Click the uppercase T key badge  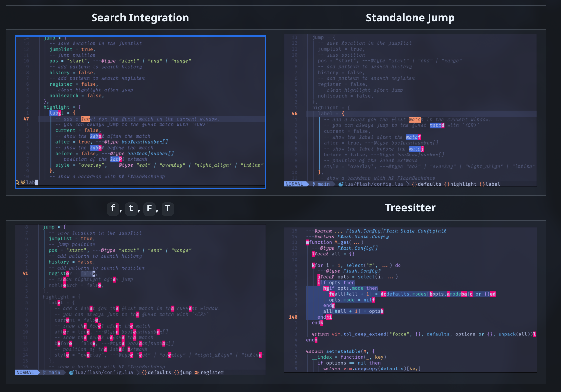coord(168,208)
